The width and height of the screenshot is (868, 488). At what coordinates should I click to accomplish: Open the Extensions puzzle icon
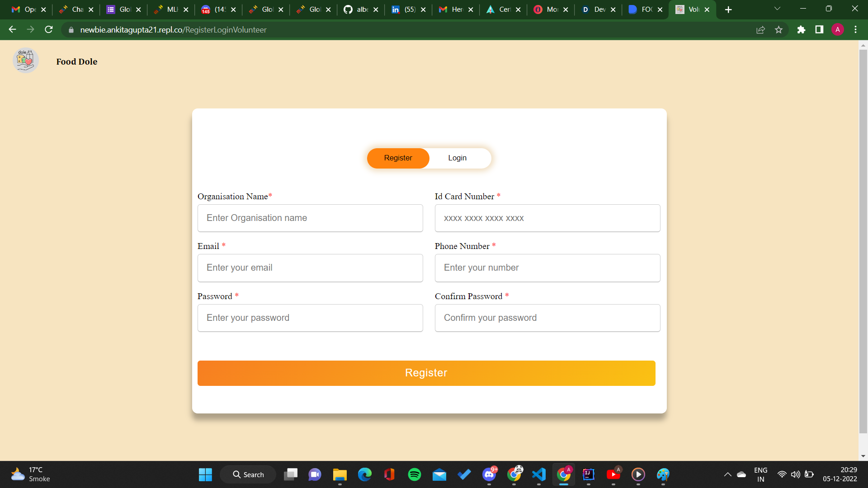coord(801,30)
